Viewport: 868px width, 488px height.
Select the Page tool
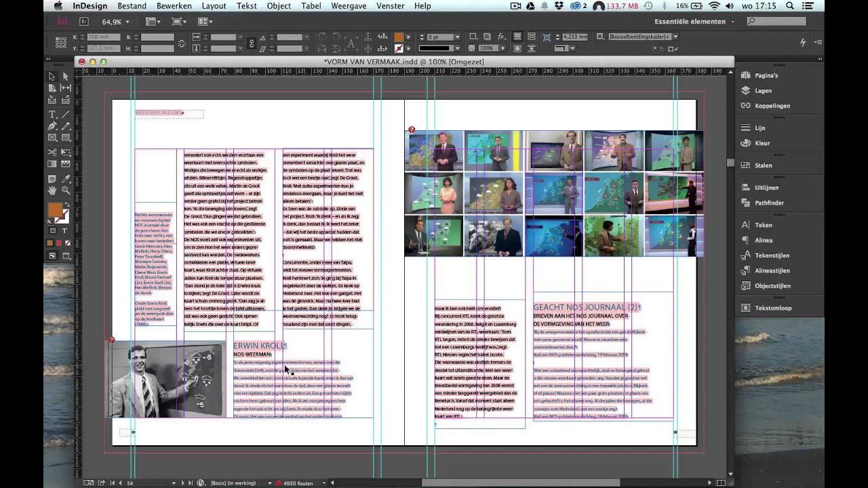pos(52,88)
